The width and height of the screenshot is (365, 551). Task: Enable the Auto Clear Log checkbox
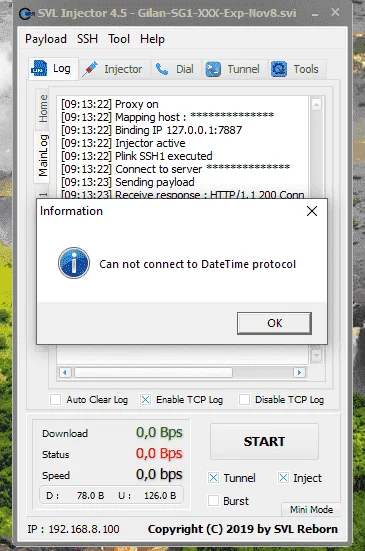(x=56, y=400)
